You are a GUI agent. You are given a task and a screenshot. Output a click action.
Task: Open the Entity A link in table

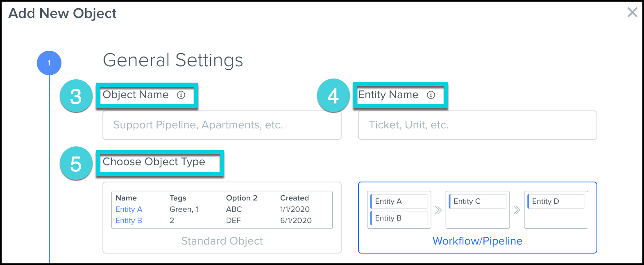[x=129, y=209]
